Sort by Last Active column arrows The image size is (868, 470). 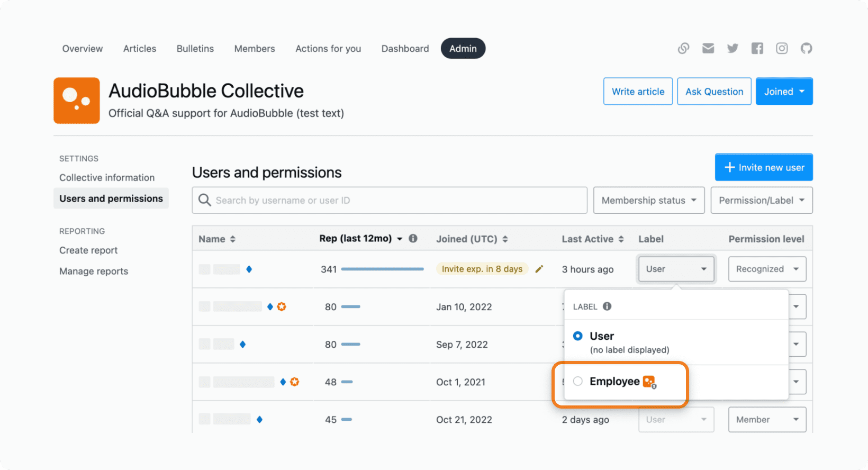pos(621,239)
